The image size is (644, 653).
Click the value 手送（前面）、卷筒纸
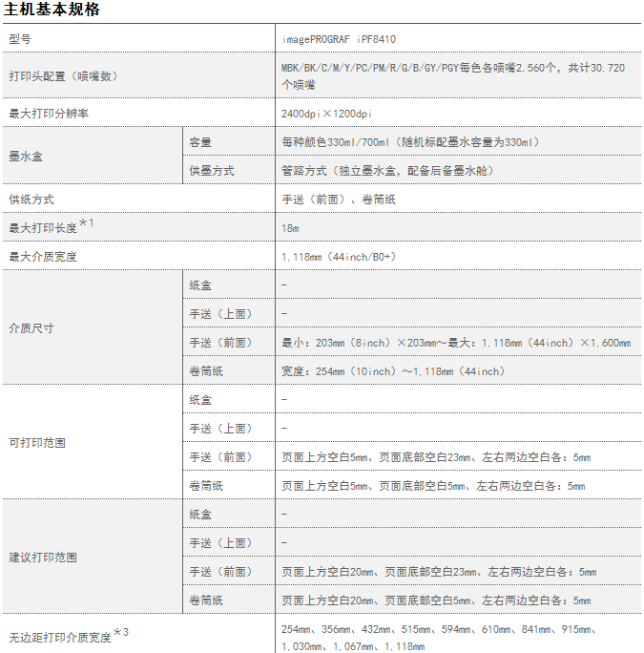pos(339,200)
